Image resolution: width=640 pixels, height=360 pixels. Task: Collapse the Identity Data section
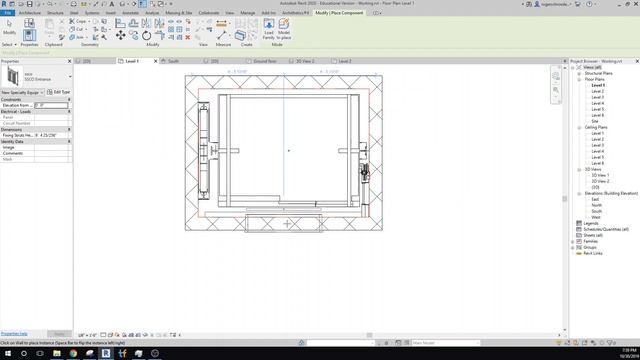click(x=69, y=142)
